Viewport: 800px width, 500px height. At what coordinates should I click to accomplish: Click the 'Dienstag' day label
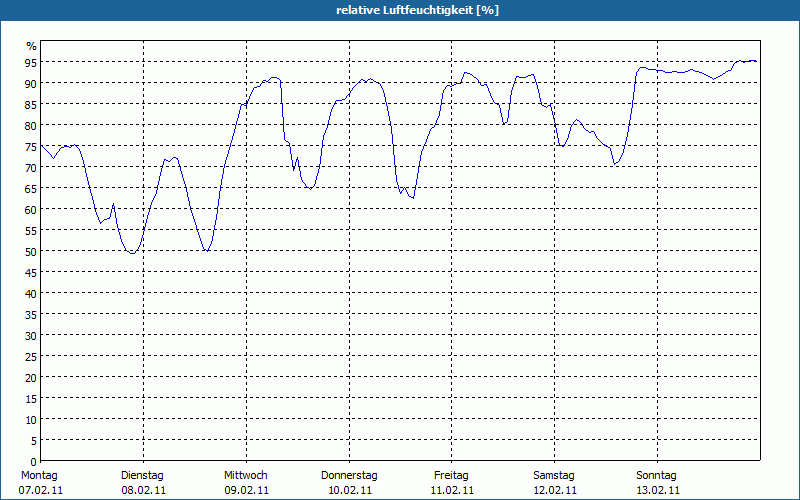pos(142,476)
